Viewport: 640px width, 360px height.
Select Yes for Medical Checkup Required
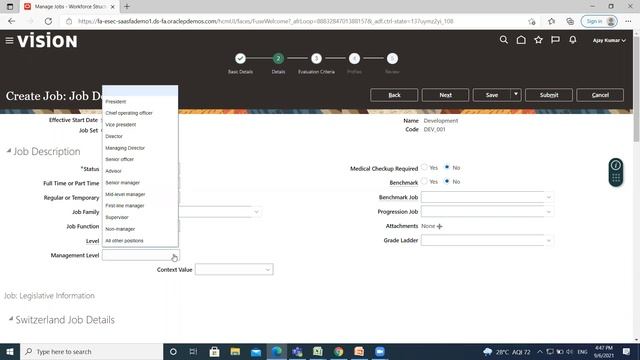click(x=424, y=167)
